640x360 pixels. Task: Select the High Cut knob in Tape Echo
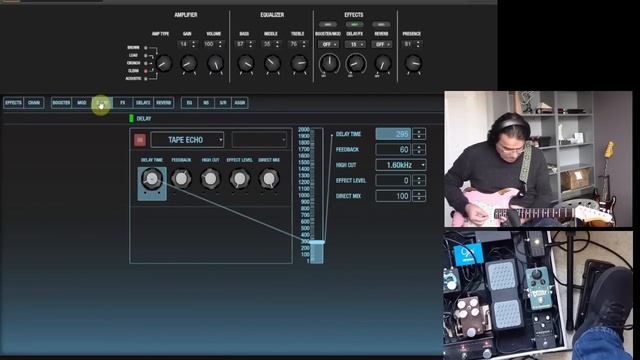coord(211,179)
